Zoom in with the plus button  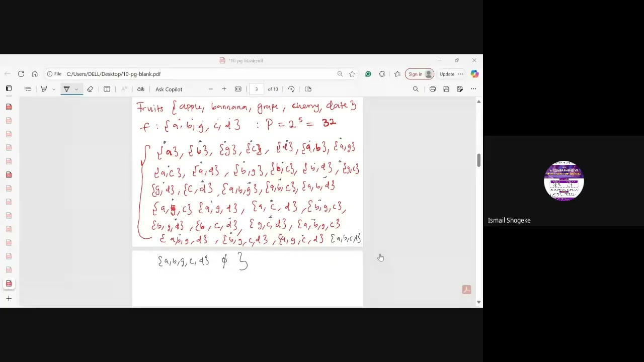(224, 89)
